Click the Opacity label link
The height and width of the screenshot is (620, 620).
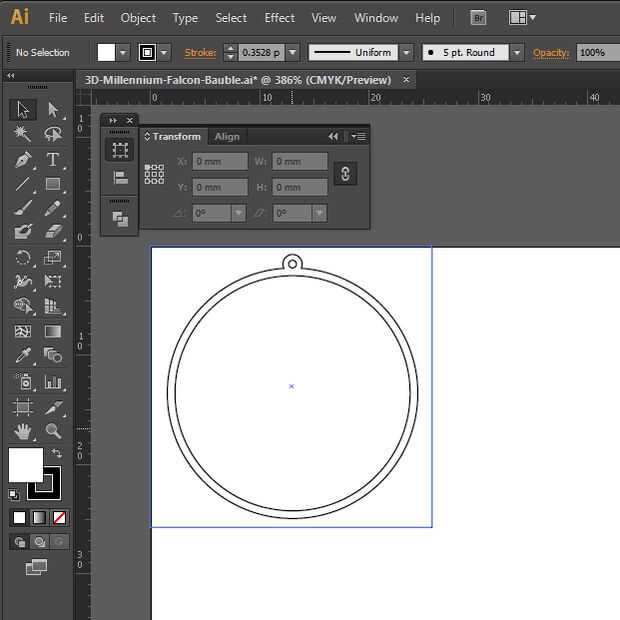click(551, 53)
